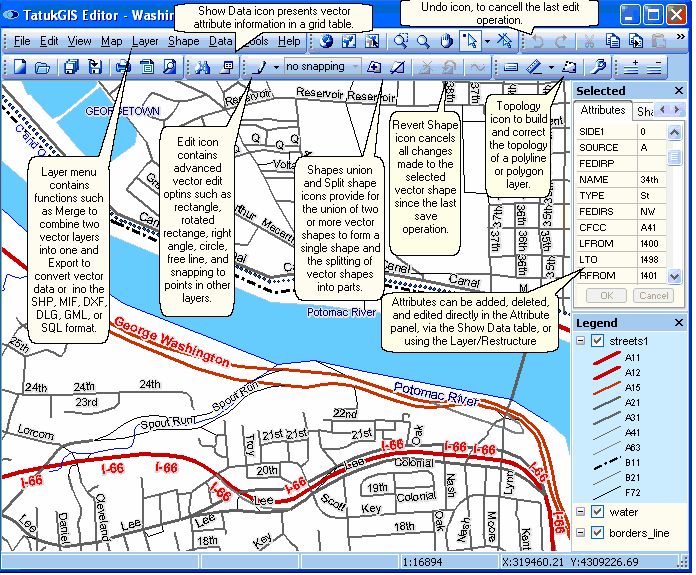Image resolution: width=696 pixels, height=575 pixels.
Task: Expand the toolbar overflow chevron
Action: [680, 37]
